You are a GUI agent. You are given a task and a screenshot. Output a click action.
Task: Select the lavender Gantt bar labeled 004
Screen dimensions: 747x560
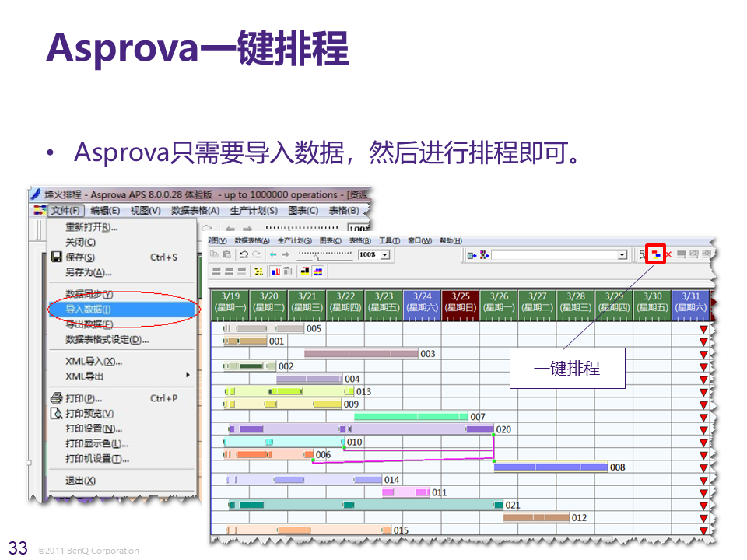tap(309, 379)
